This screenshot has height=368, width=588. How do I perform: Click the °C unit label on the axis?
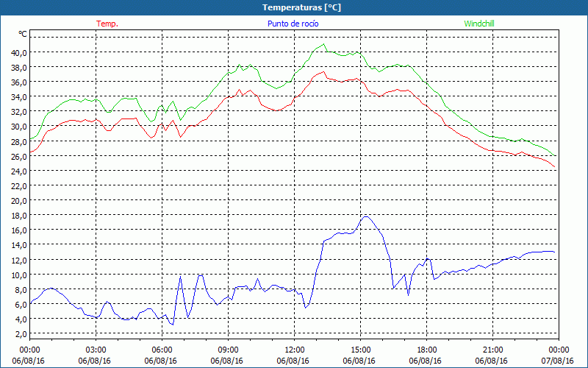23,34
